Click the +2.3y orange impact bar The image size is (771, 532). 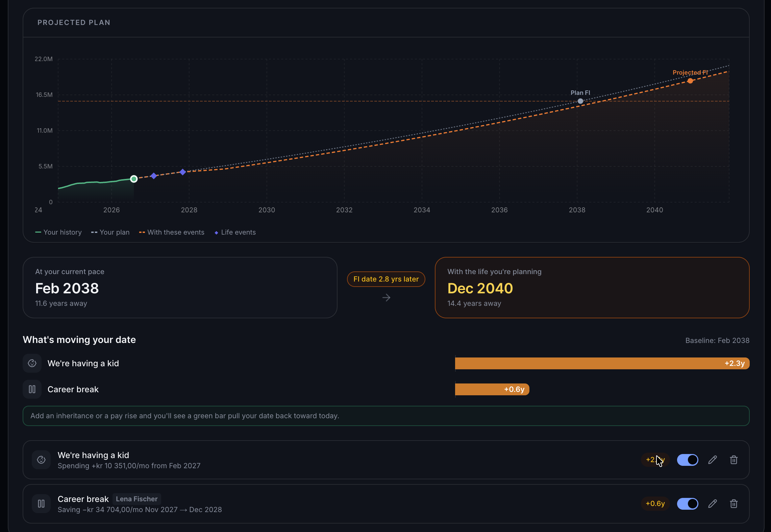602,363
